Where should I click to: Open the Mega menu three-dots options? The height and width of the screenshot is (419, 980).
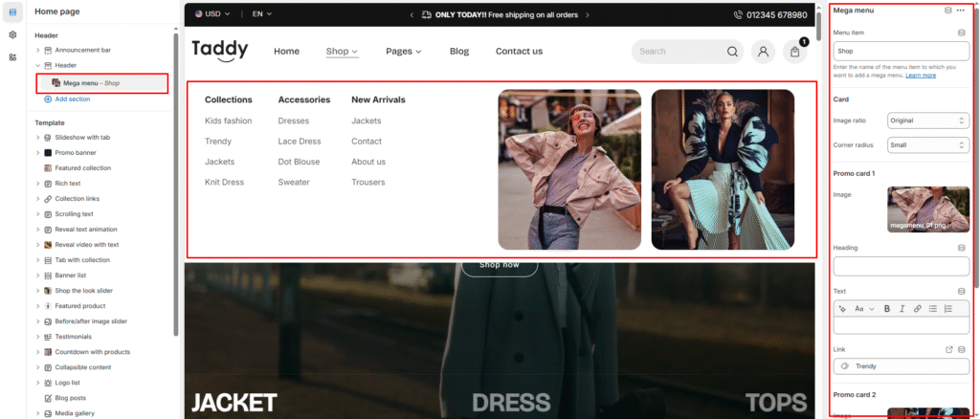(x=961, y=11)
